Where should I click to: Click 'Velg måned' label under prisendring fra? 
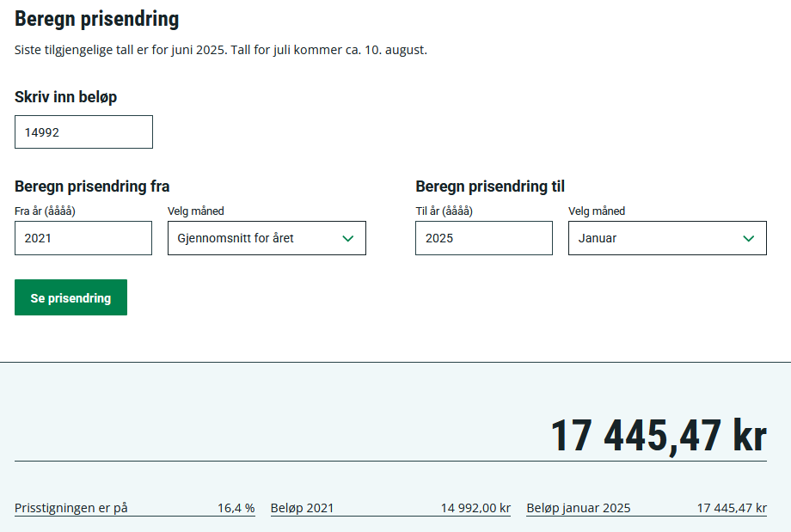(x=196, y=211)
